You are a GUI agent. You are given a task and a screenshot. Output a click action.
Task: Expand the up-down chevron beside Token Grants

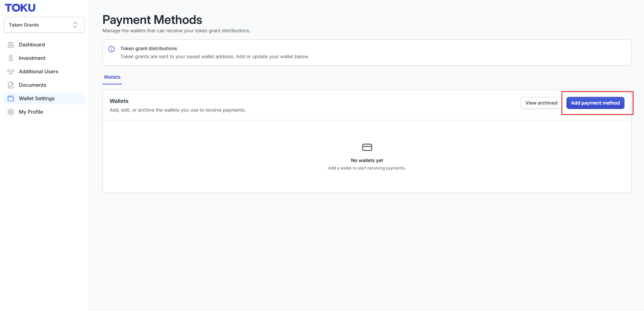click(75, 25)
